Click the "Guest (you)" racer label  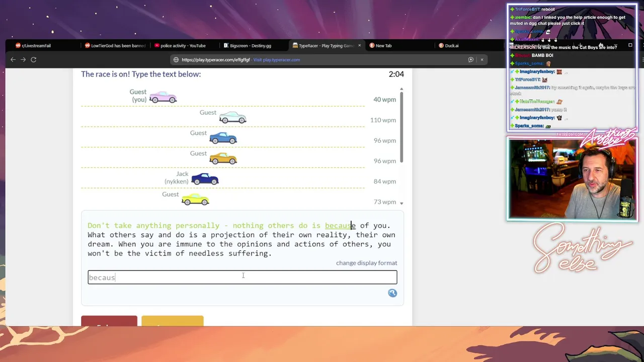click(138, 96)
